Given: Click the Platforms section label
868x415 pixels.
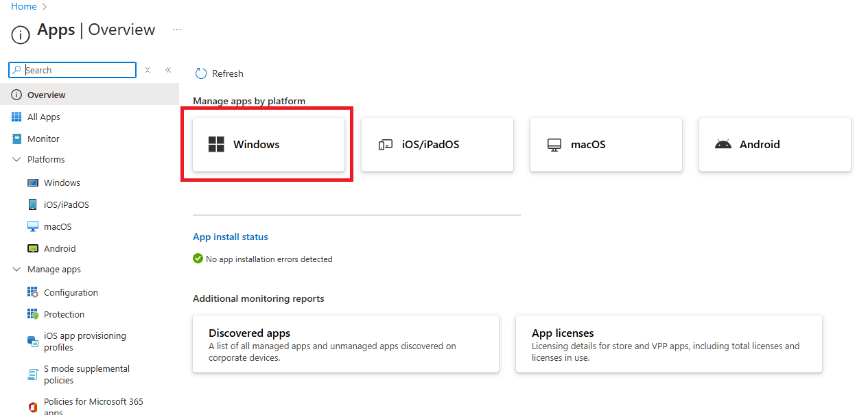Looking at the screenshot, I should click(46, 159).
